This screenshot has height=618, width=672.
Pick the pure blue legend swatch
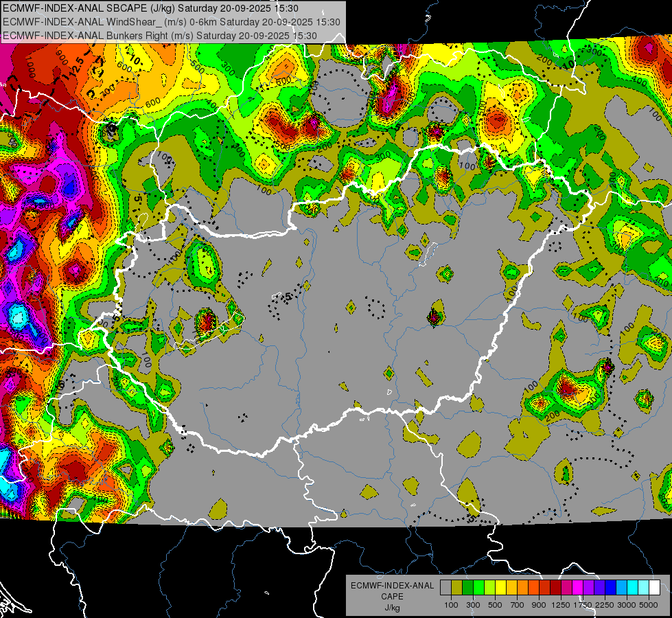coord(611,588)
